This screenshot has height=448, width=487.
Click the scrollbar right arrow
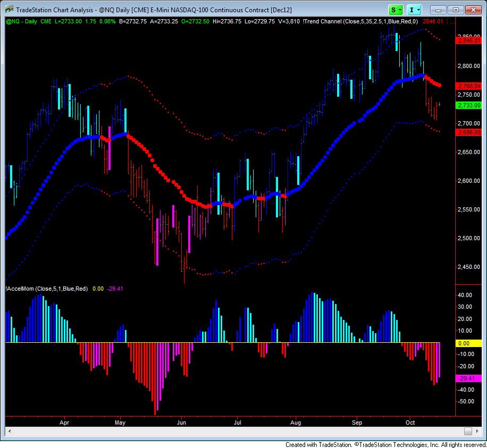[477, 430]
